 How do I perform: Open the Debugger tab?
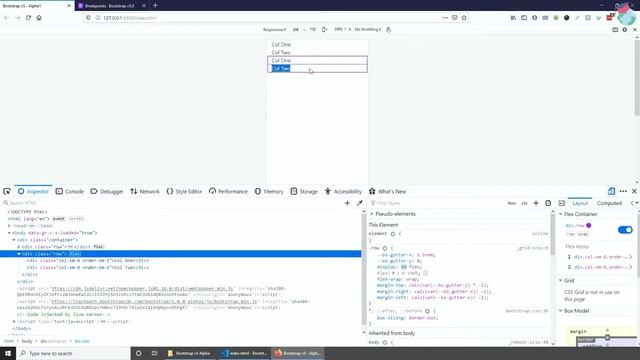click(x=107, y=191)
